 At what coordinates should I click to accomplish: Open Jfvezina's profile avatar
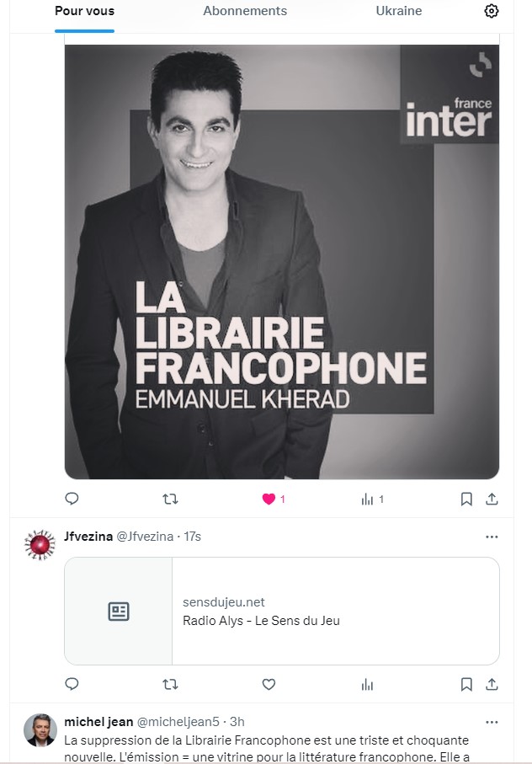click(x=40, y=546)
